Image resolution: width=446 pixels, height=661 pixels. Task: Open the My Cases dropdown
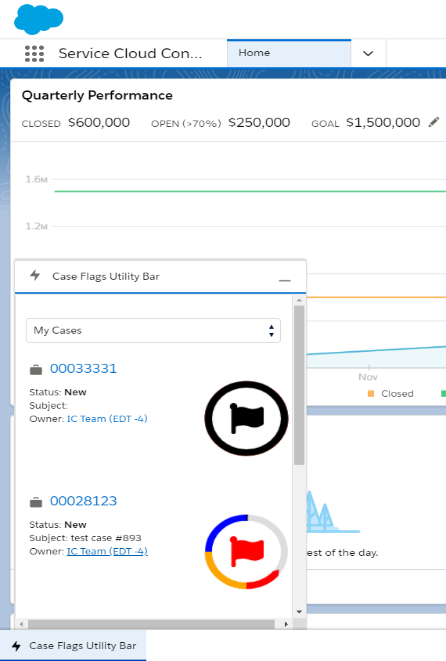(x=153, y=330)
